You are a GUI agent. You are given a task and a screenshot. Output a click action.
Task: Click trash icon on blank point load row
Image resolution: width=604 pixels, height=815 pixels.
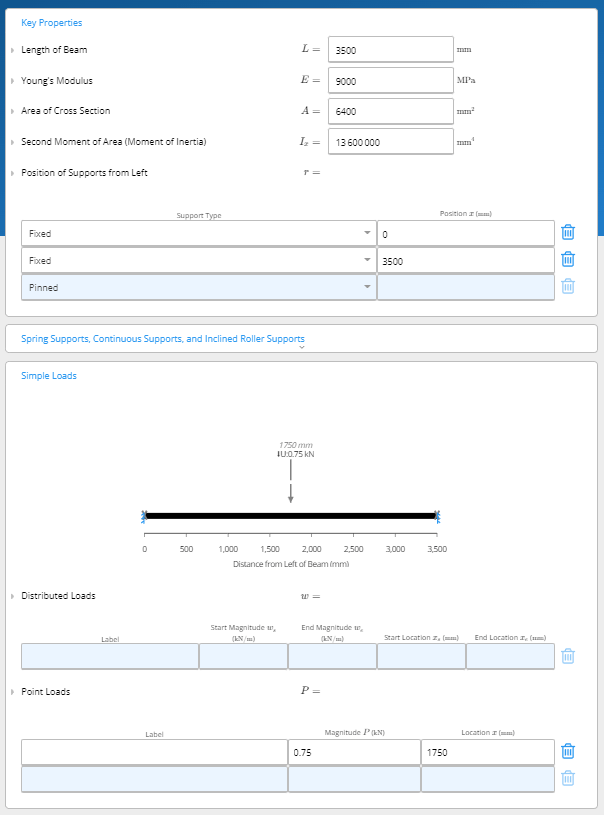(567, 779)
